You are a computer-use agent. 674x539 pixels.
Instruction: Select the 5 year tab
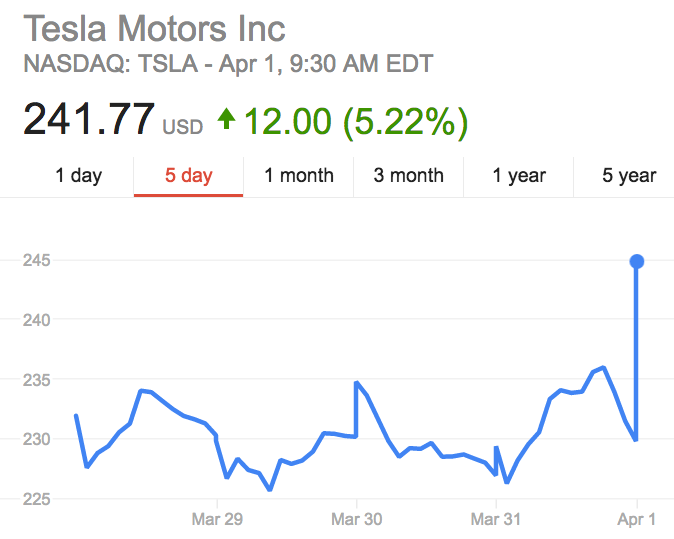(628, 176)
